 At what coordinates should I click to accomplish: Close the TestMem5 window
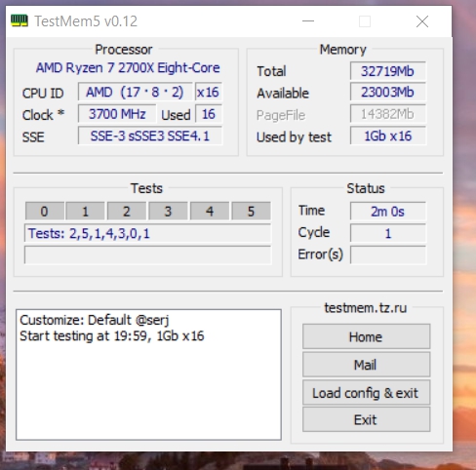coord(422,21)
